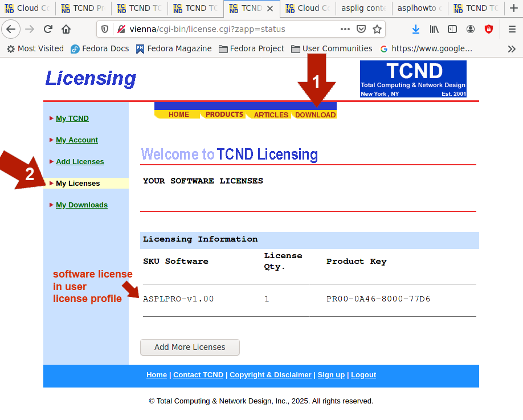Open the Firefox account profile icon
The width and height of the screenshot is (523, 420).
tap(471, 29)
